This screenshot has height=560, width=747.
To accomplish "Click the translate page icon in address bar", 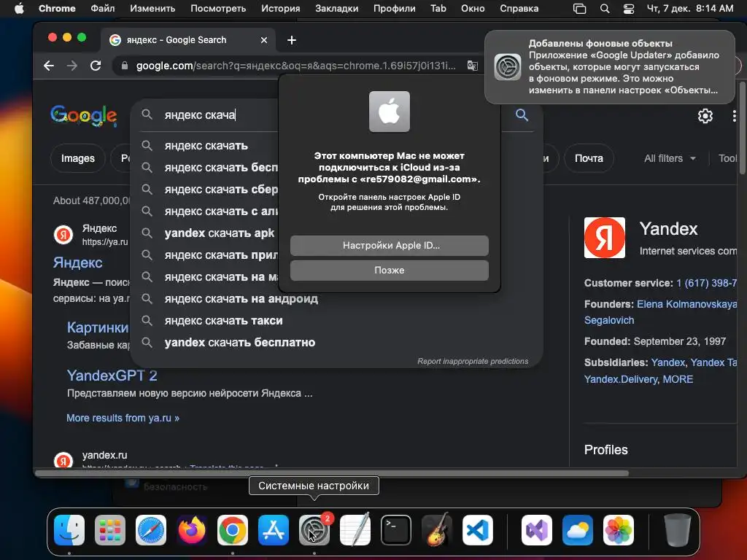I will [472, 66].
